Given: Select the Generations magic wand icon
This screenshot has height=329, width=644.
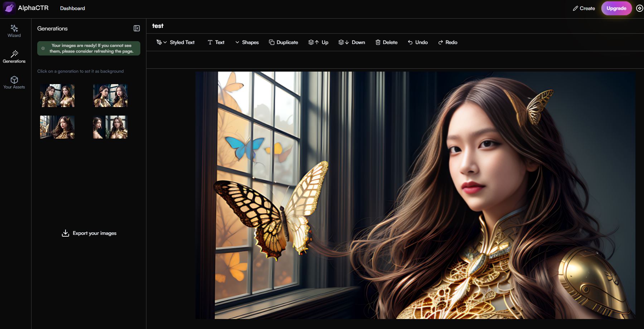Looking at the screenshot, I should click(14, 54).
